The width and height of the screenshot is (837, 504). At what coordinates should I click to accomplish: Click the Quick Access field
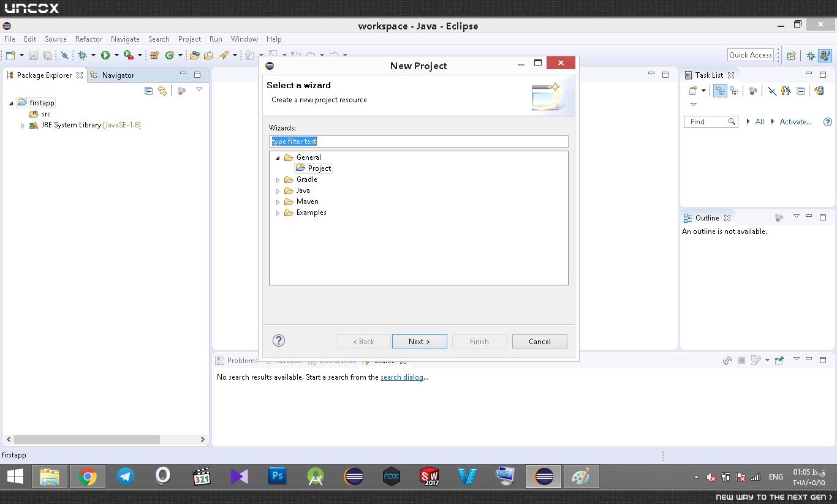[751, 55]
